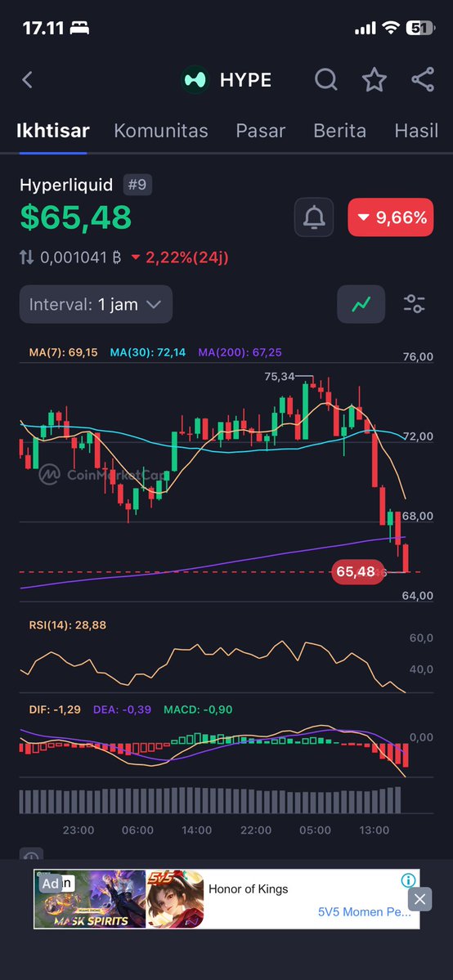This screenshot has width=453, height=980.
Task: Tap the share icon
Action: tap(423, 80)
